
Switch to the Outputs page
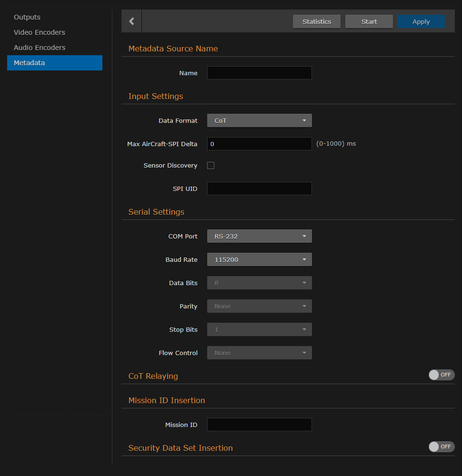[27, 17]
